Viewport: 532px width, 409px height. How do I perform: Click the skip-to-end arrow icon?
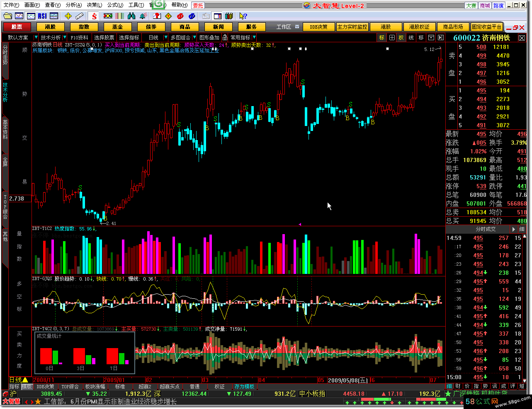tap(441, 37)
